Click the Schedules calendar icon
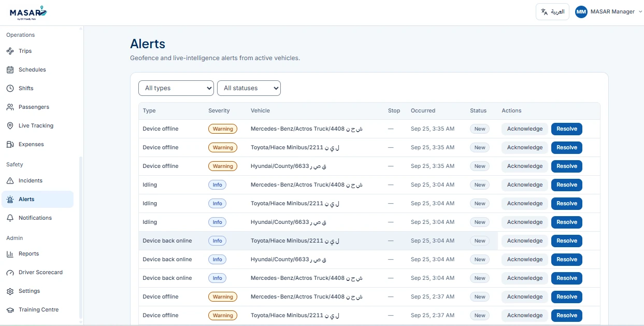 pos(10,69)
